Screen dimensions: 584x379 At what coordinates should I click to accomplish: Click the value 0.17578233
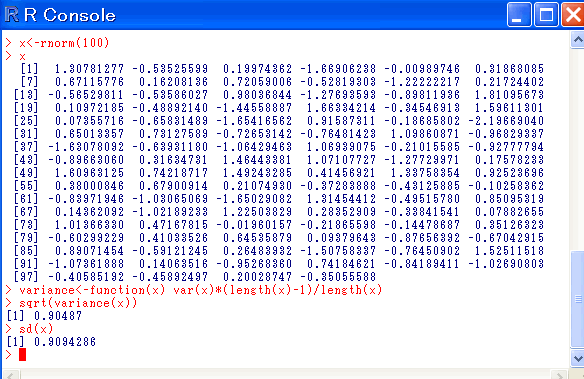(510, 160)
